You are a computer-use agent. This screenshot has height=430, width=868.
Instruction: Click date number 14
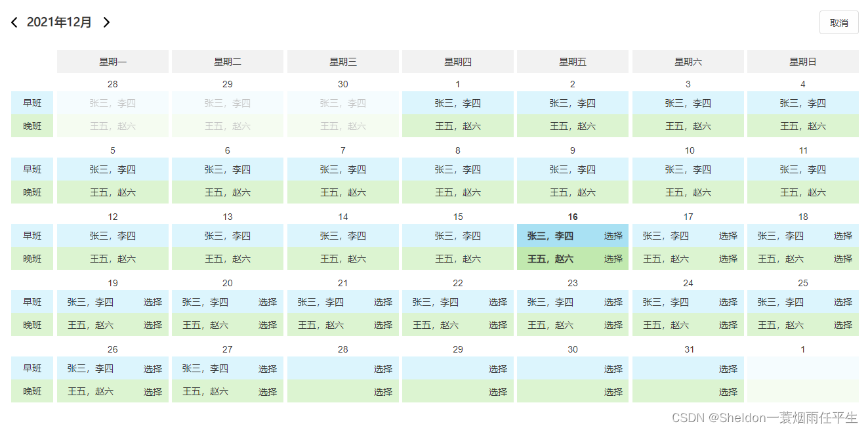343,217
